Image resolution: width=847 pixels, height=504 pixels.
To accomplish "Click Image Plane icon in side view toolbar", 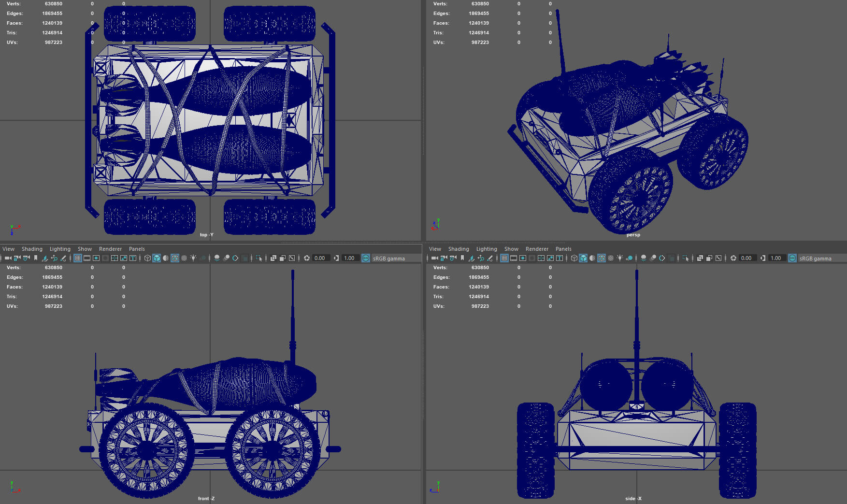I will pyautogui.click(x=472, y=258).
